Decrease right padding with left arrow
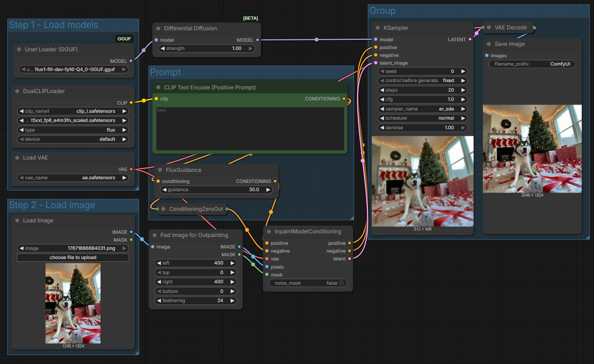Image resolution: width=594 pixels, height=364 pixels. pos(159,282)
